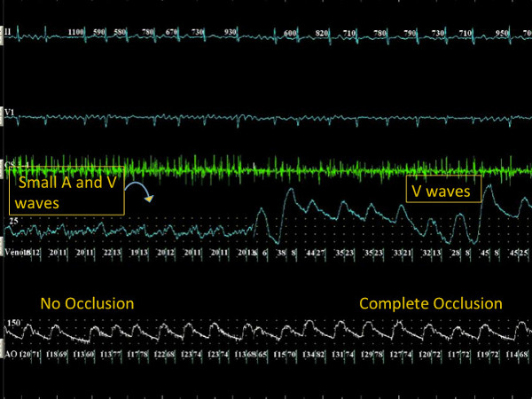Click the 134 82 aortic pressure reading
Viewport: 532px width, 399px height.
(317, 354)
